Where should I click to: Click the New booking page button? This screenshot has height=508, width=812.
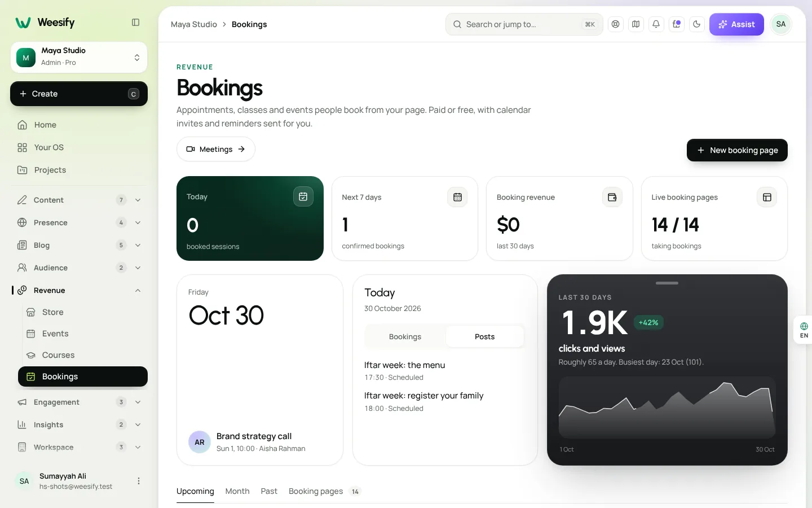click(x=737, y=150)
